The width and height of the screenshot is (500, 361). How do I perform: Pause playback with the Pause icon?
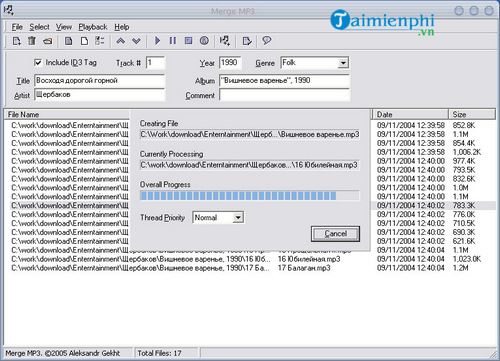pyautogui.click(x=173, y=41)
